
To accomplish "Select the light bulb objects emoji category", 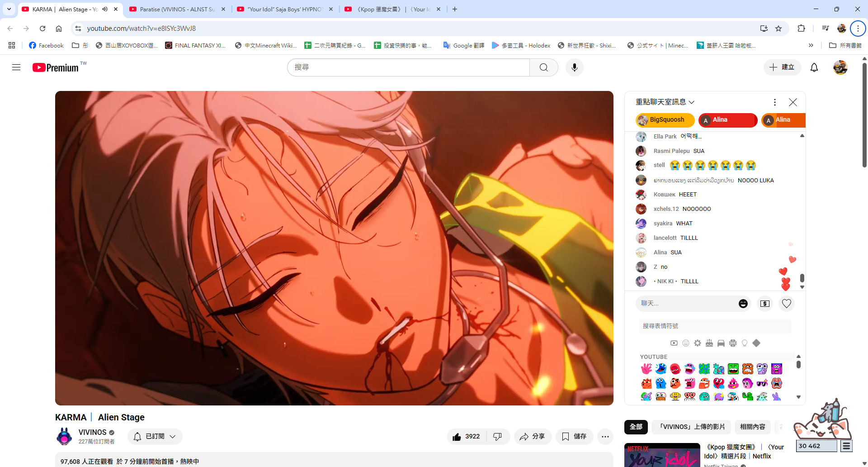I will point(745,343).
